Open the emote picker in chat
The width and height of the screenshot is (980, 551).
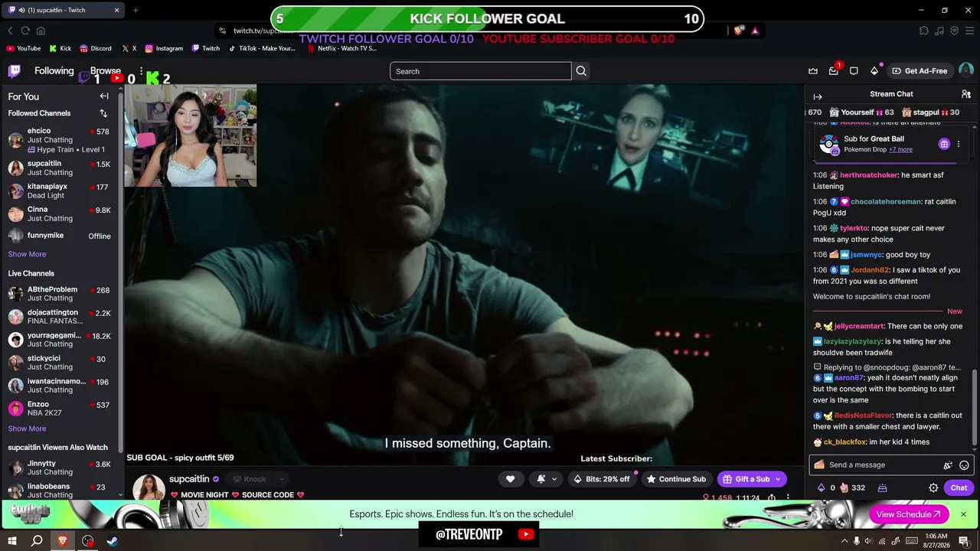click(964, 465)
